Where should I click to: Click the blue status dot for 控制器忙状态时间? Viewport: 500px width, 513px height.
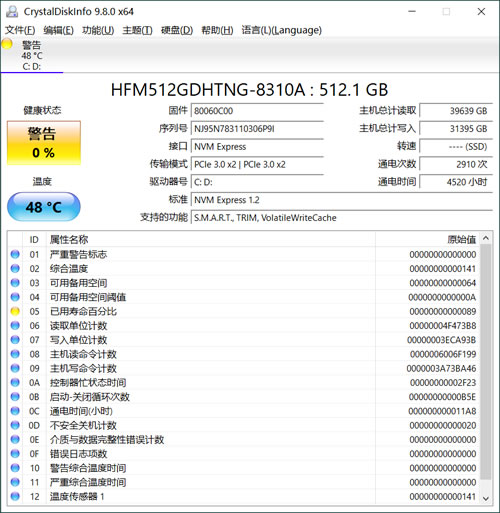(15, 383)
